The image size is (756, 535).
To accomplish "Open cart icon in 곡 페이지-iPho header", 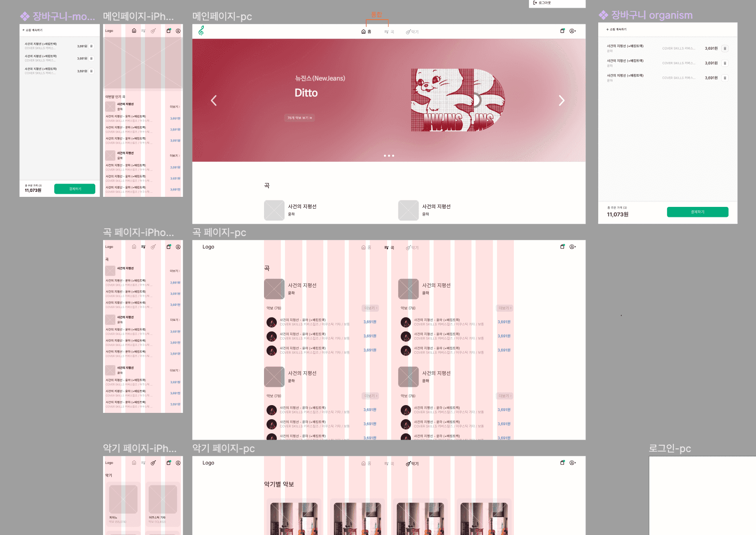I will (169, 247).
